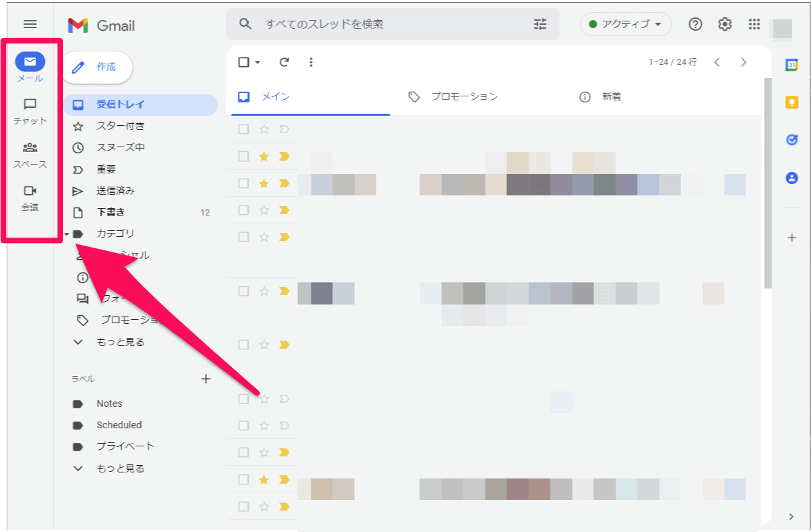Click the magnifier search icon

coord(246,24)
